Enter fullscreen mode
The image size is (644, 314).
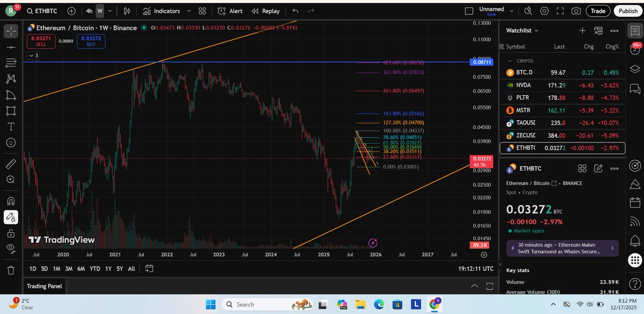tap(560, 11)
